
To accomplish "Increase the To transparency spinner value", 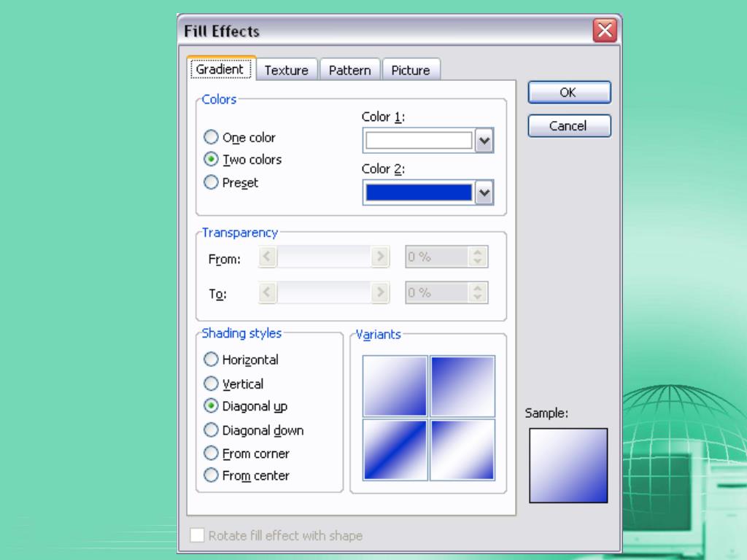I will click(477, 287).
